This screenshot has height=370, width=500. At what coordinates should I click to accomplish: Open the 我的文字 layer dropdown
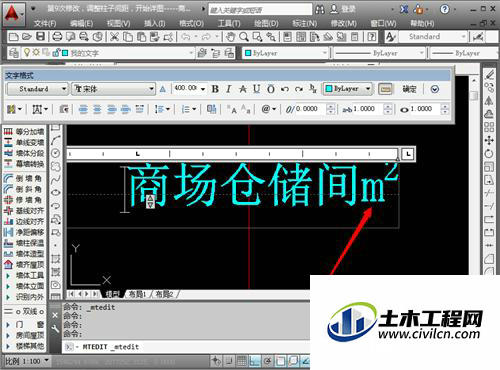coord(191,53)
